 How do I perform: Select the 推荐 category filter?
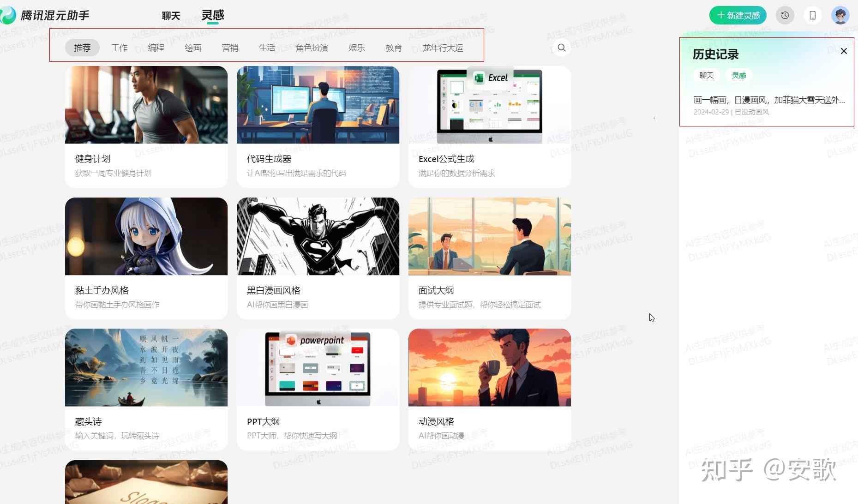point(82,48)
